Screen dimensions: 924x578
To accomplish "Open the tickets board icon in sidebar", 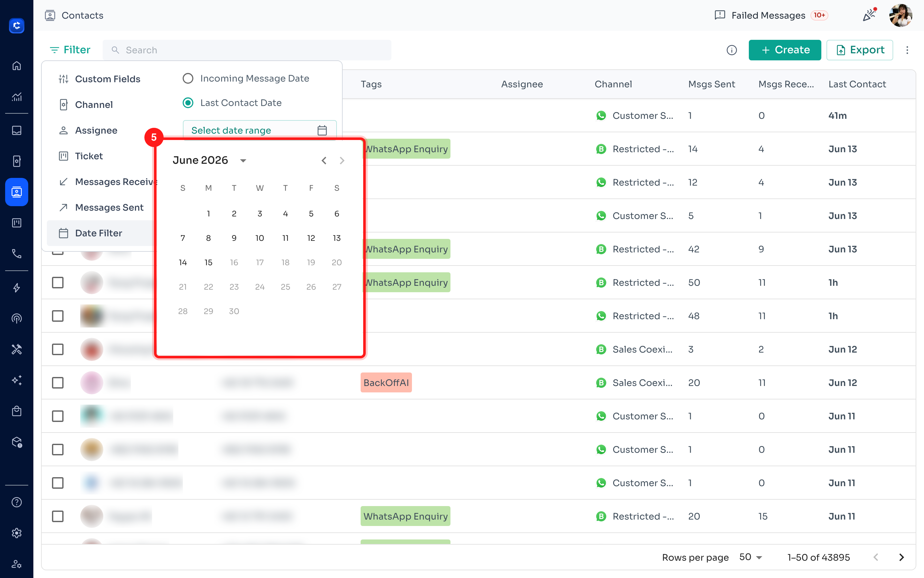I will tap(16, 223).
